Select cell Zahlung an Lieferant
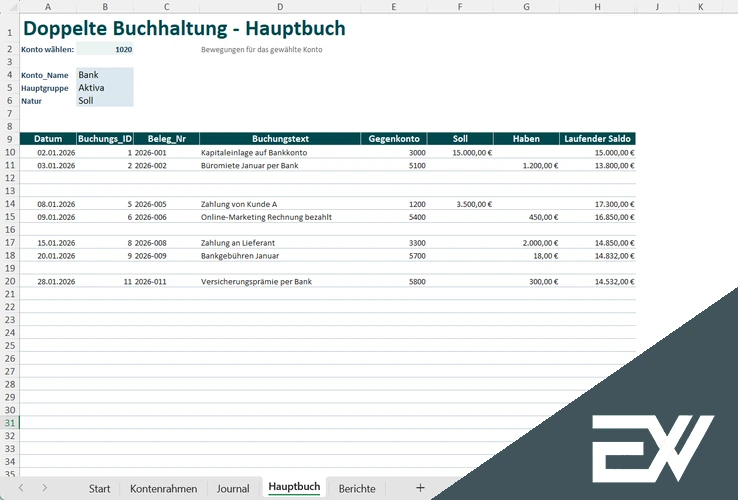The width and height of the screenshot is (738, 500). [x=280, y=242]
